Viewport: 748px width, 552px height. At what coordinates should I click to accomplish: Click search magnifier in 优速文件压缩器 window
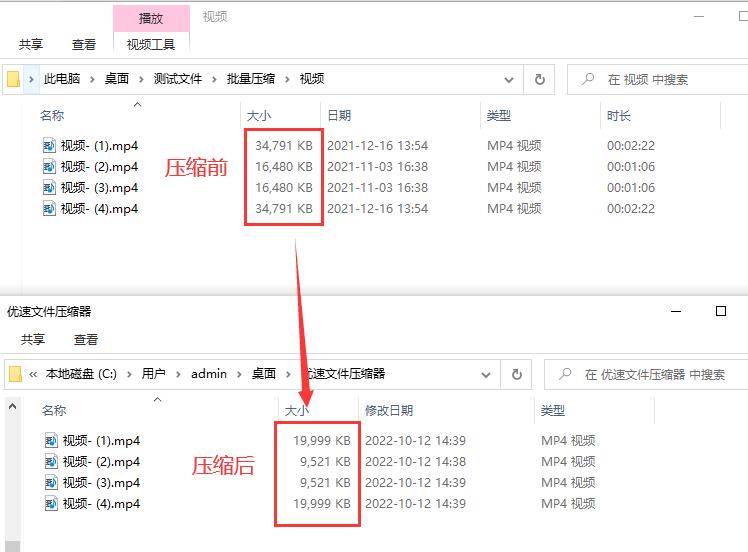(x=565, y=374)
